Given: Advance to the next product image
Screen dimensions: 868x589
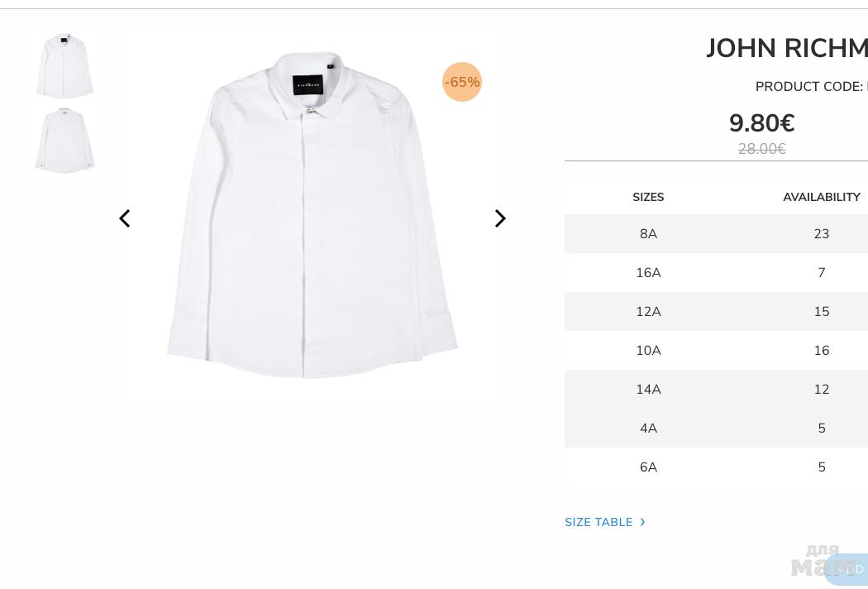Looking at the screenshot, I should (500, 218).
